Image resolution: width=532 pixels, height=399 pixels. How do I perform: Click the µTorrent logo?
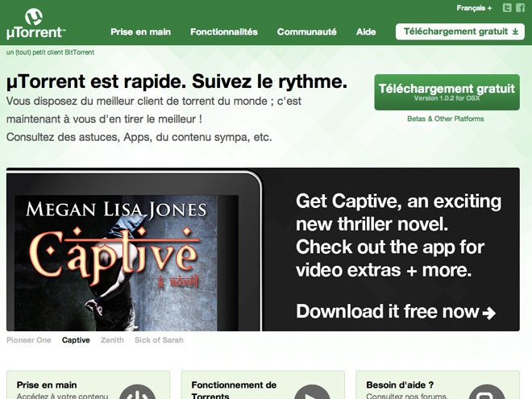point(35,23)
